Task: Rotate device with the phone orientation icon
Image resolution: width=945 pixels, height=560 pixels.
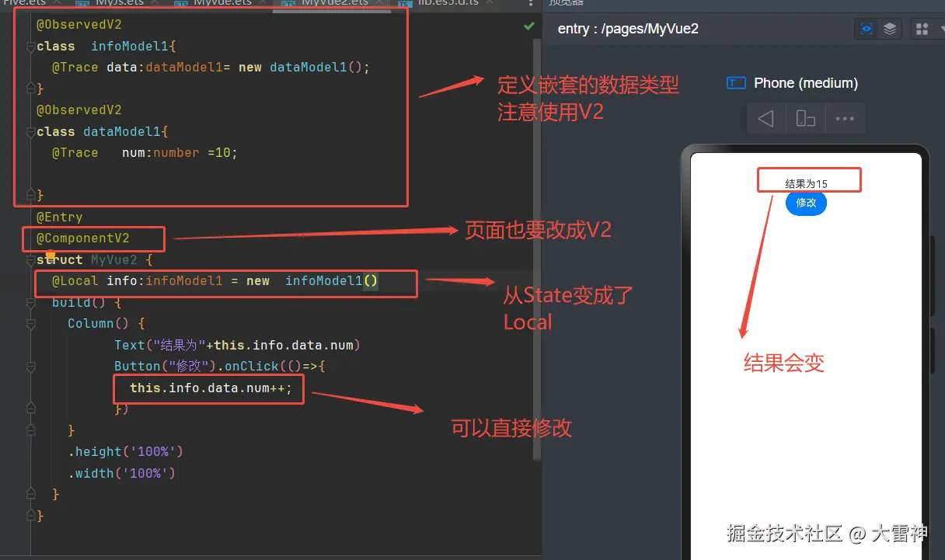Action: tap(806, 119)
